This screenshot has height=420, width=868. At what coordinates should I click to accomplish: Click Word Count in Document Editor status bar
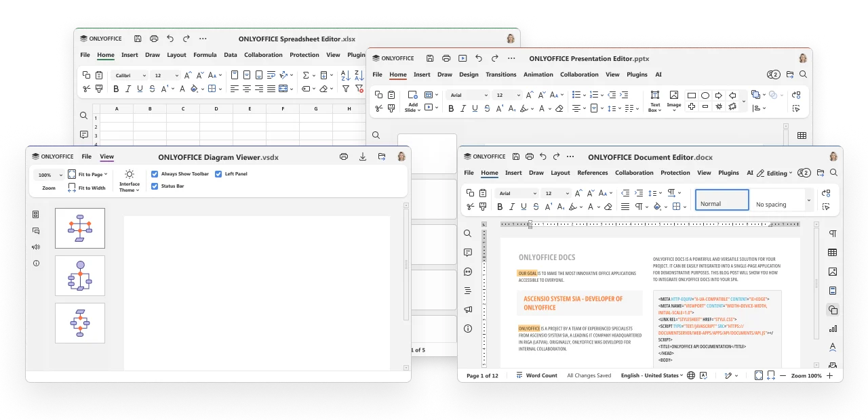[536, 375]
